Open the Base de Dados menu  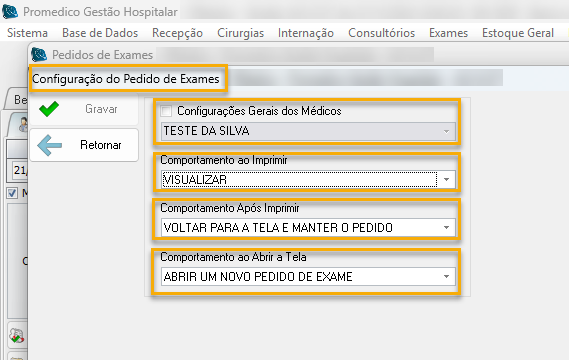[x=100, y=33]
